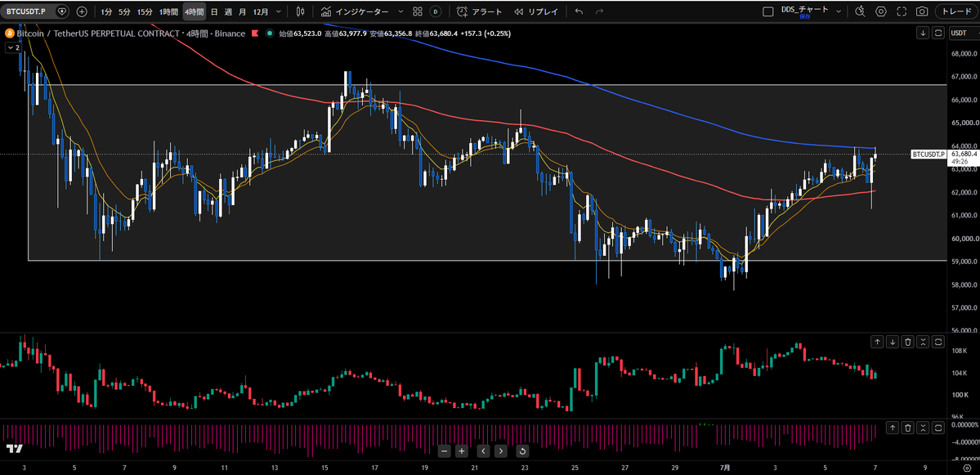Image resolution: width=980 pixels, height=475 pixels.
Task: Open the indicator templates grid icon
Action: pos(418,11)
